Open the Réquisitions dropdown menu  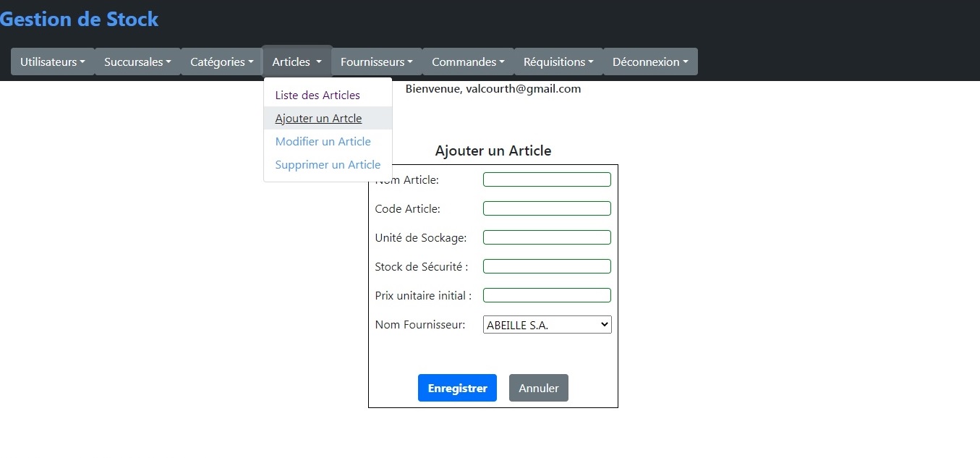point(558,62)
